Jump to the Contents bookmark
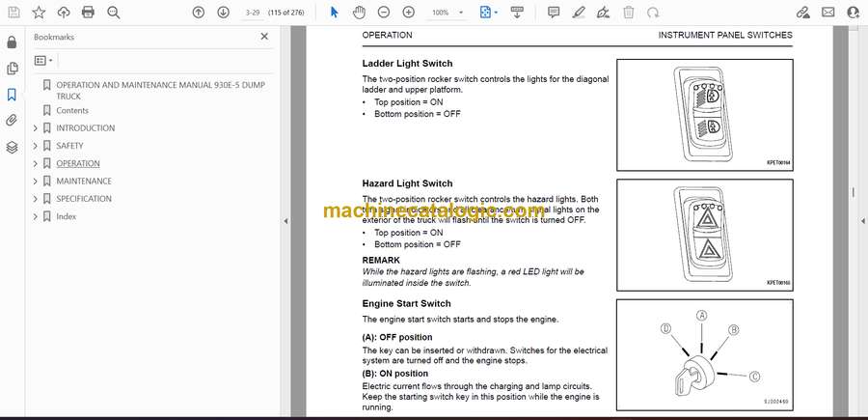868x420 pixels. (x=72, y=110)
